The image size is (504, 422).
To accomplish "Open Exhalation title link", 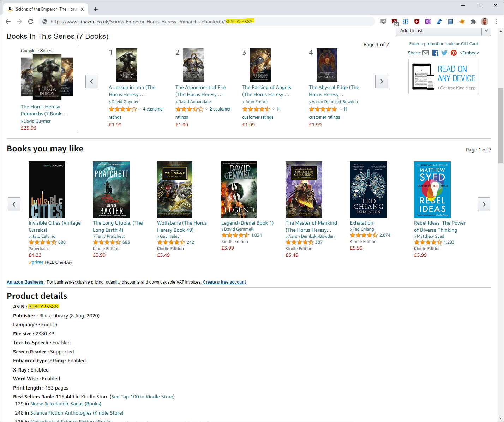I will 361,223.
